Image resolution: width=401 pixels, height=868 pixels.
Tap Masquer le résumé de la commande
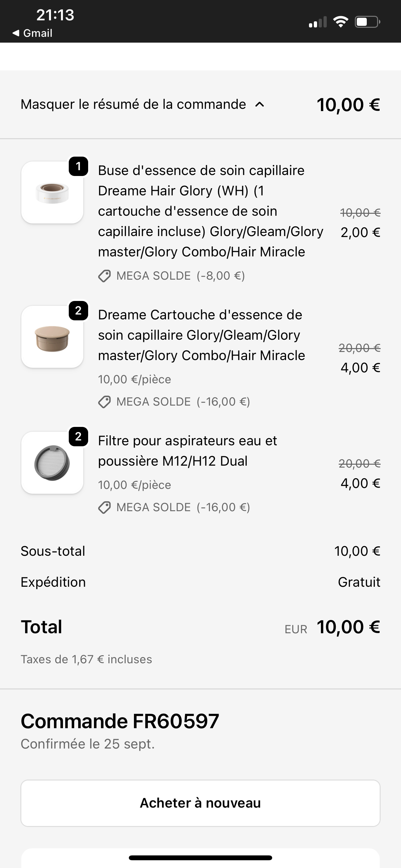pyautogui.click(x=133, y=104)
